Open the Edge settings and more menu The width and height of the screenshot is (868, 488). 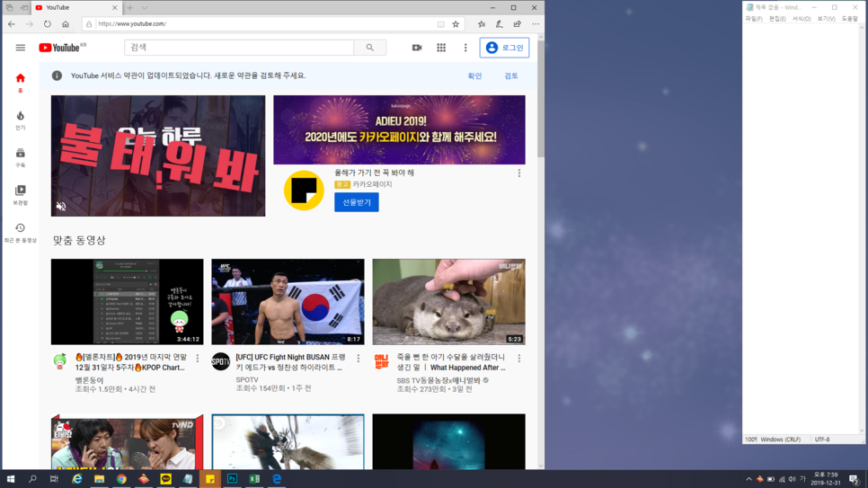(x=536, y=24)
